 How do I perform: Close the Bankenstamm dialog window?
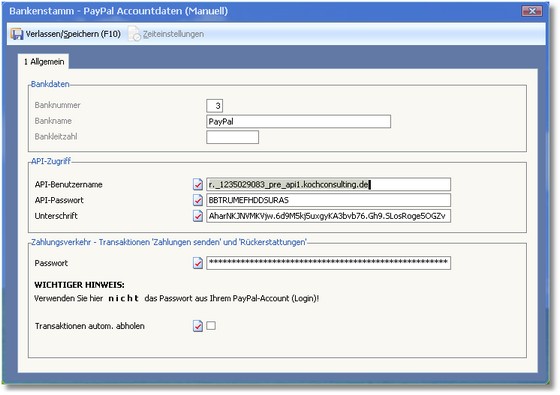click(532, 11)
